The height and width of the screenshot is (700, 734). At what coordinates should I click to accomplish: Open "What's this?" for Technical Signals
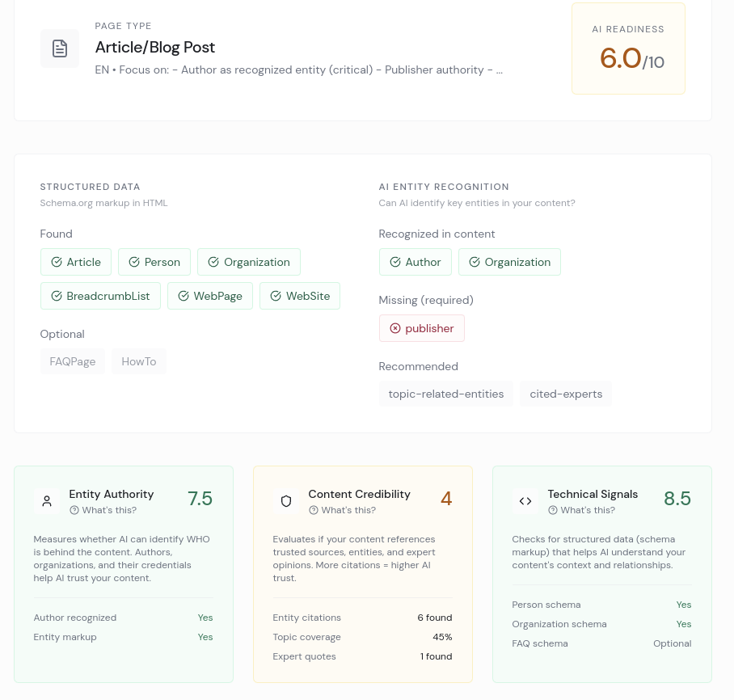coord(588,510)
